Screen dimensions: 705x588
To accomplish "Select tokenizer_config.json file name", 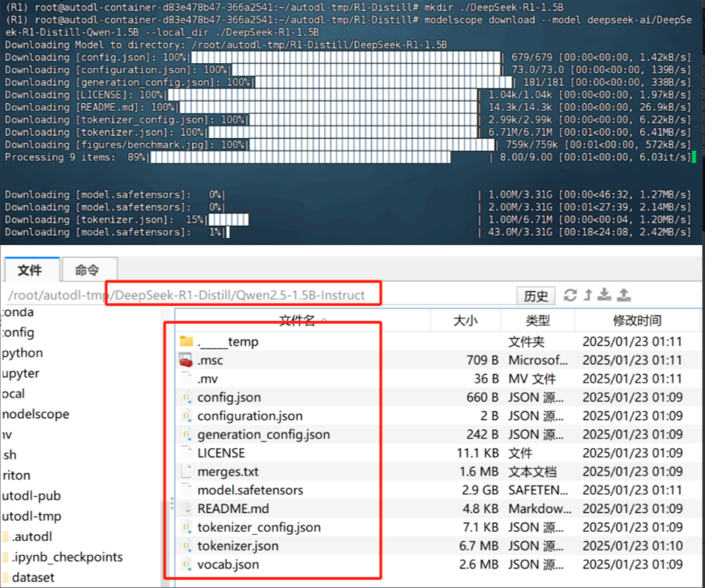I will [x=259, y=527].
